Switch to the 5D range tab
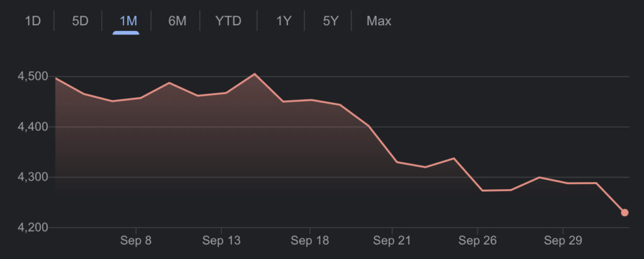Screen dimensions: 644x259 pos(80,21)
